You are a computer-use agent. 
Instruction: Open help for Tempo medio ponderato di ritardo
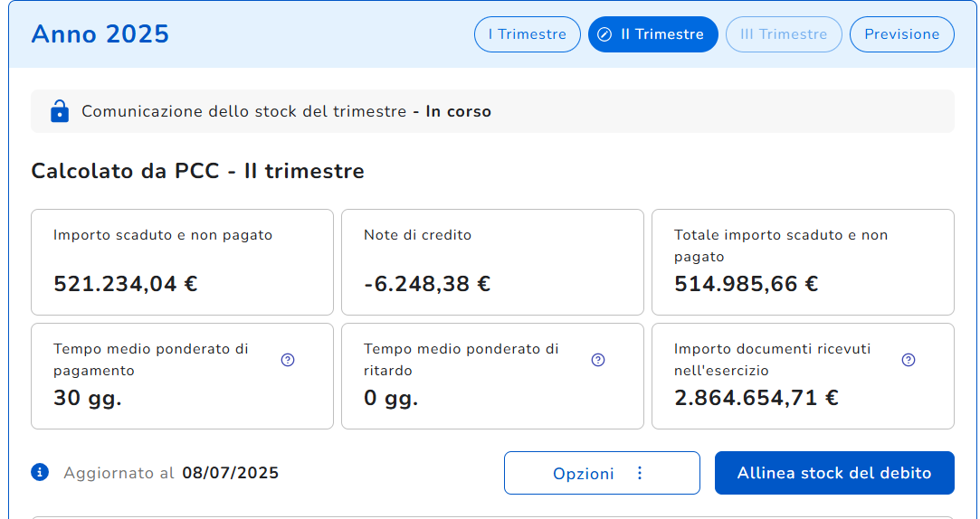(x=598, y=360)
